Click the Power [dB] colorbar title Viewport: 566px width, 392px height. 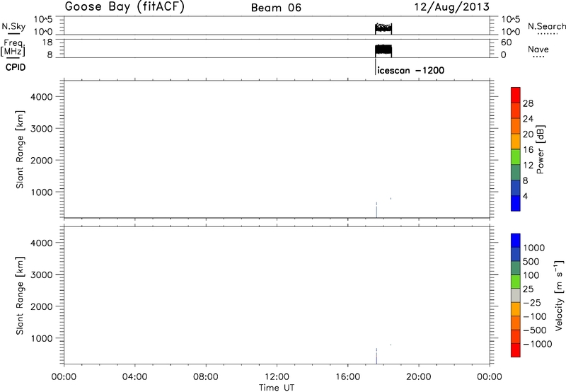[x=540, y=149]
